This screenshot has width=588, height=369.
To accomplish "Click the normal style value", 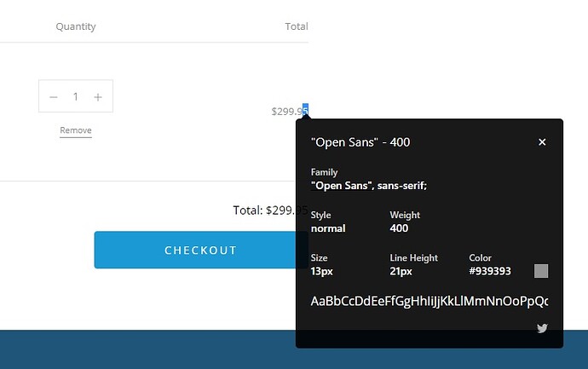I will coord(328,228).
